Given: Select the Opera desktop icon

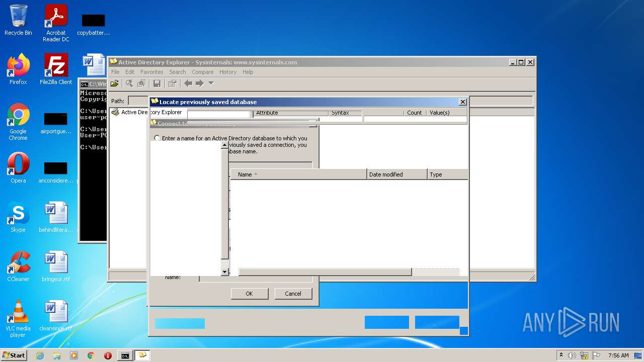Looking at the screenshot, I should click(x=18, y=168).
